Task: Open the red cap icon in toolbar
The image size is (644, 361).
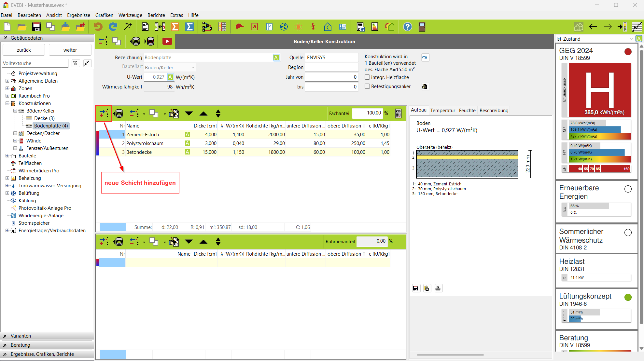Action: coord(240,27)
